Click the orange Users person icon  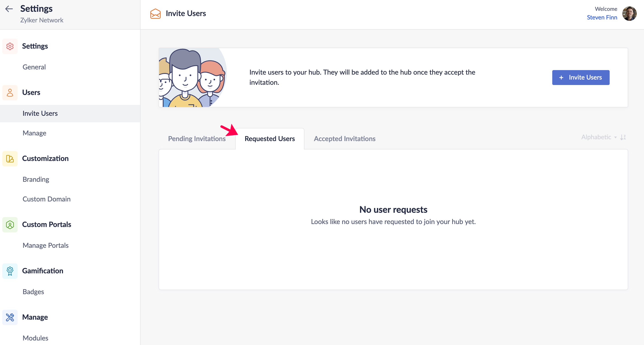10,92
